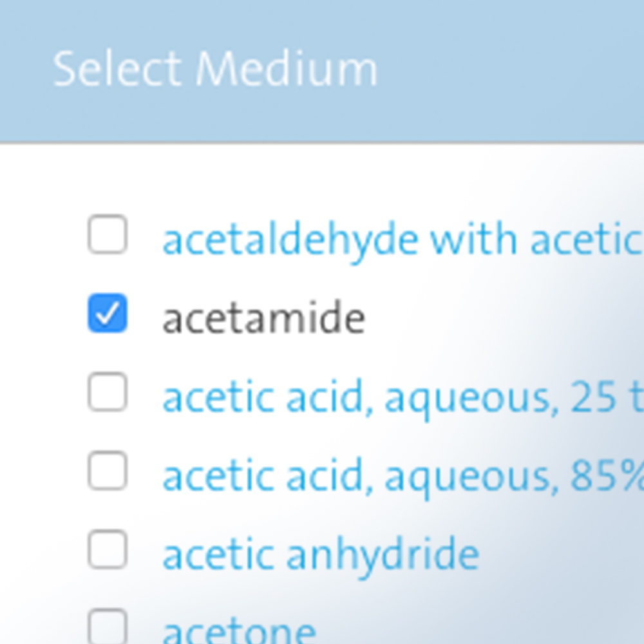This screenshot has width=644, height=644.
Task: Click the Select Medium header title
Action: 215,68
